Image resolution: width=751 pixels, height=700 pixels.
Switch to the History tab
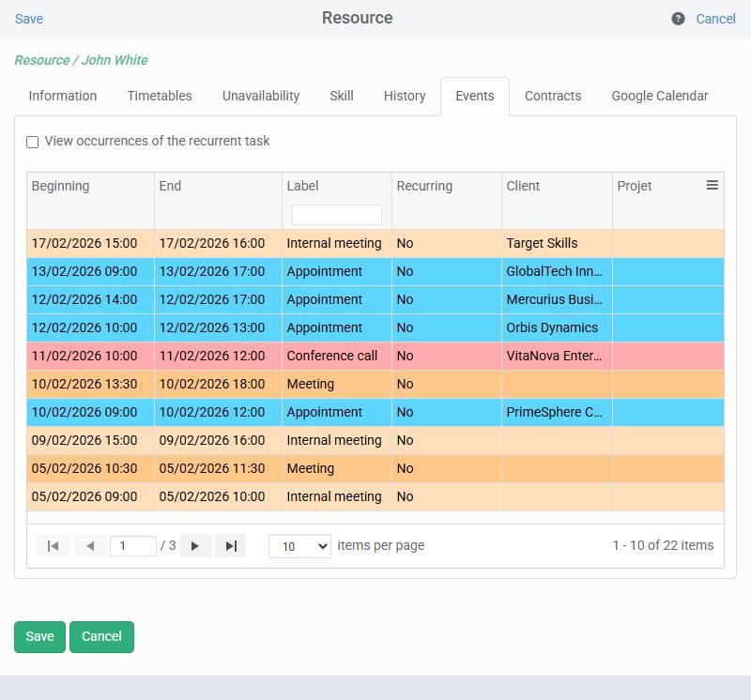pyautogui.click(x=405, y=96)
